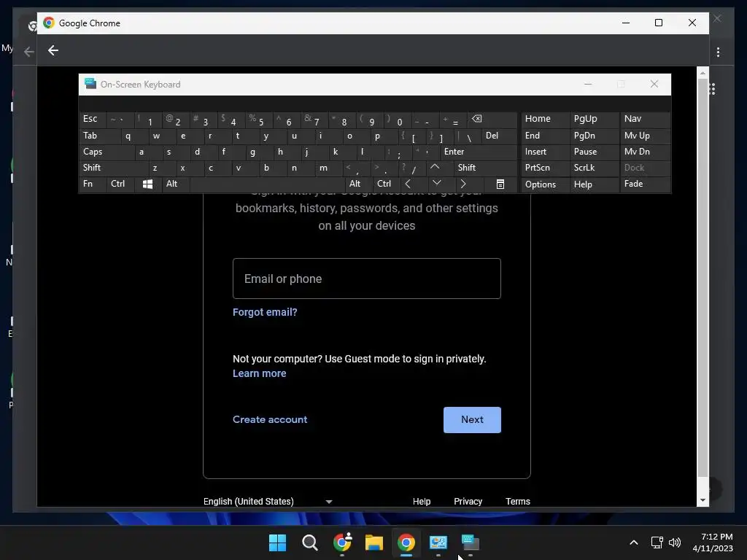
Task: Click the letter q key on keyboard
Action: pyautogui.click(x=128, y=136)
